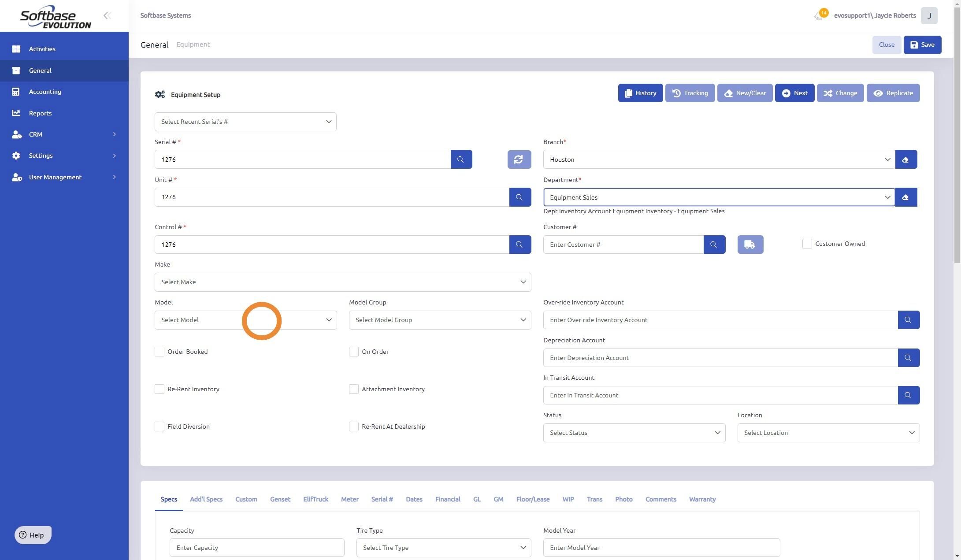Open Accounting in the sidebar
This screenshot has width=961, height=560.
45,92
